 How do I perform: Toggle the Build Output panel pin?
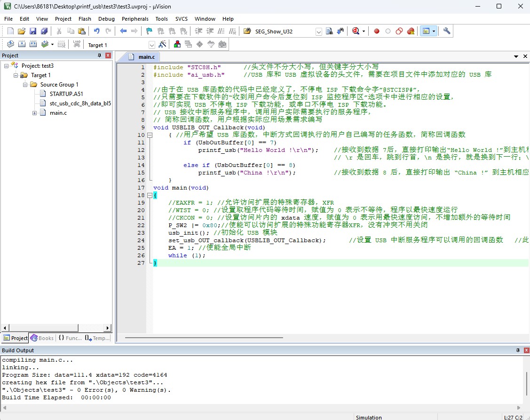point(518,350)
